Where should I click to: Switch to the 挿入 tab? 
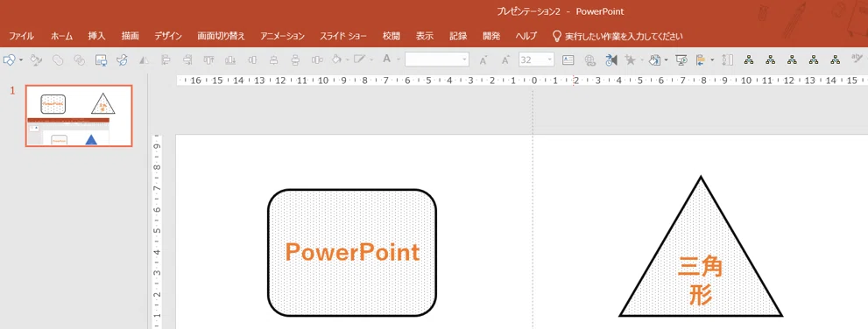[96, 37]
